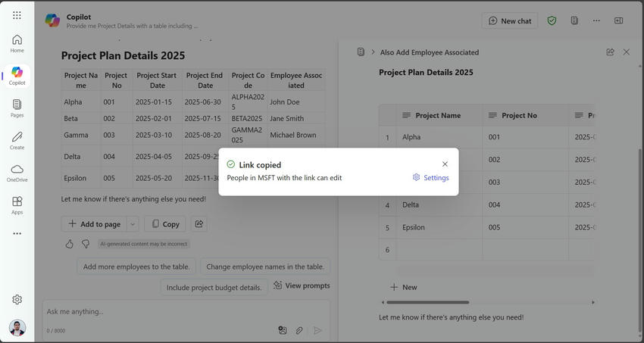Viewport: 644px width, 343px height.
Task: Click the thumbs up feedback icon
Action: [x=70, y=244]
